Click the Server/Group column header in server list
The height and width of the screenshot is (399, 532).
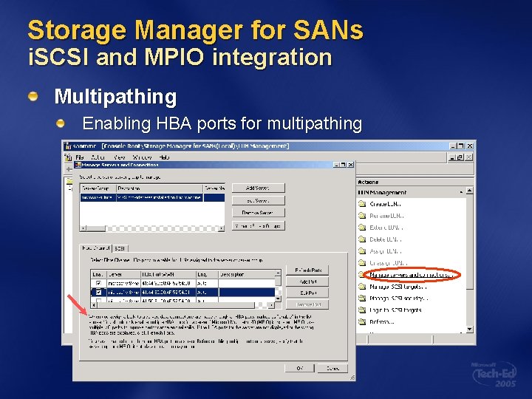coord(98,188)
